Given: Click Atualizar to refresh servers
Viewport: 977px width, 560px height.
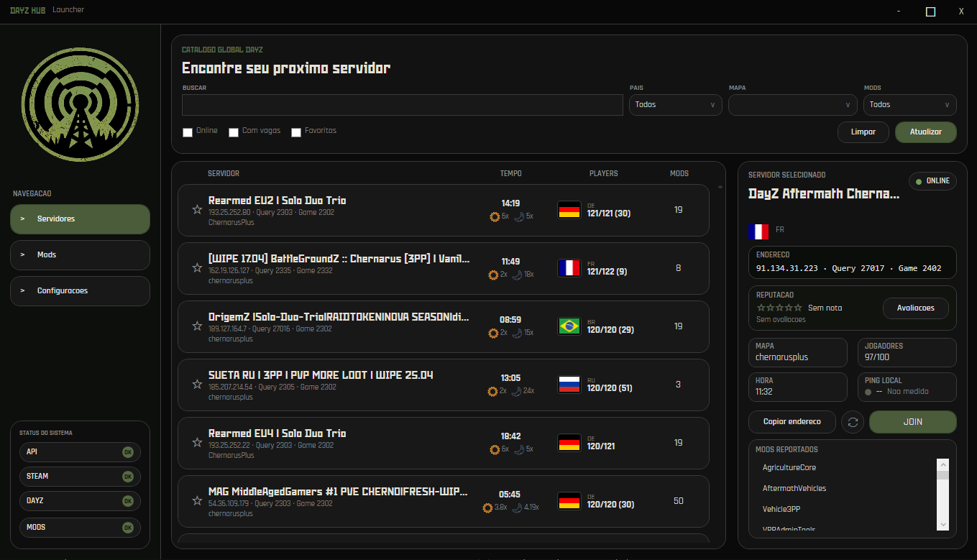Looking at the screenshot, I should [926, 132].
